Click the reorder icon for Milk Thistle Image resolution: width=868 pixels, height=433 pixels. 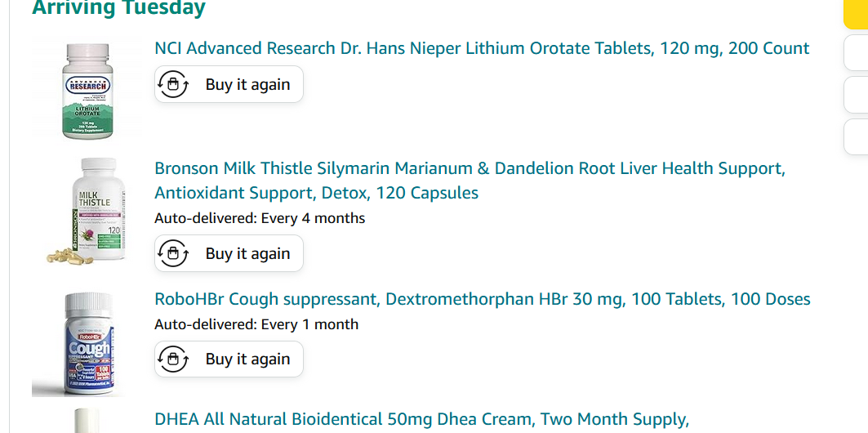173,253
